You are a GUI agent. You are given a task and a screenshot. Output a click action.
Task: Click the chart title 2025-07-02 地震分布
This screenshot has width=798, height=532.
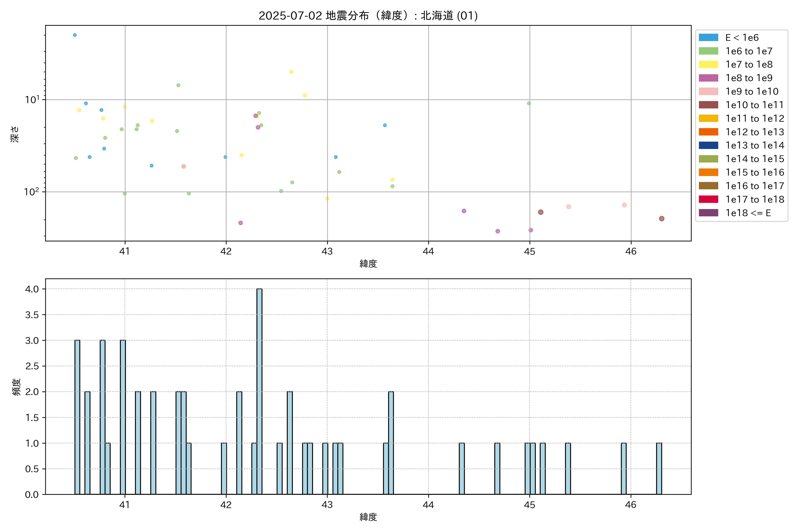368,16
